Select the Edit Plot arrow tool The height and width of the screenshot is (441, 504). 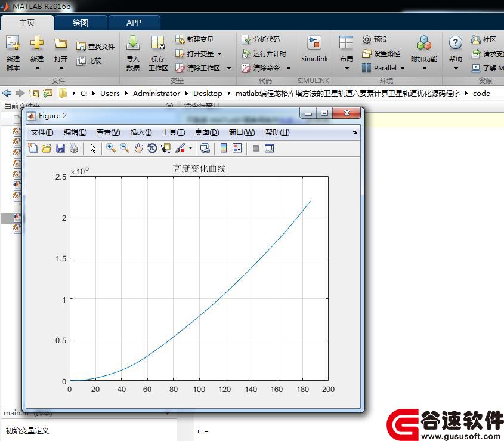tap(93, 148)
